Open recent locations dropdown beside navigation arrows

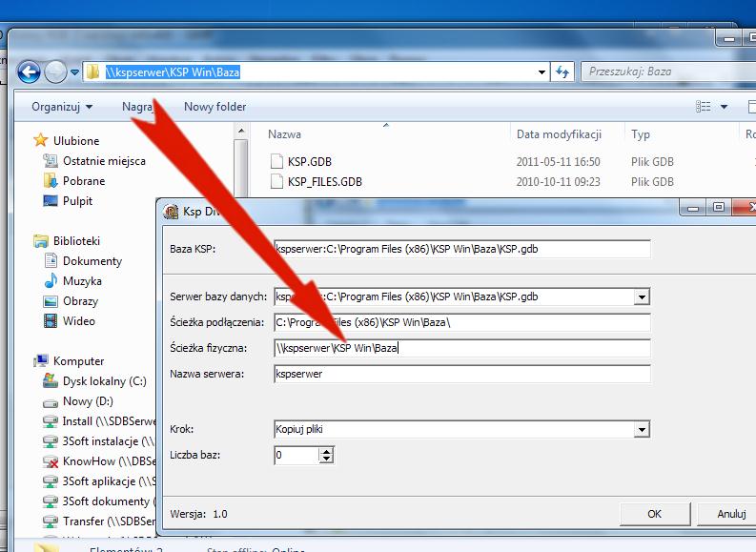pos(74,72)
